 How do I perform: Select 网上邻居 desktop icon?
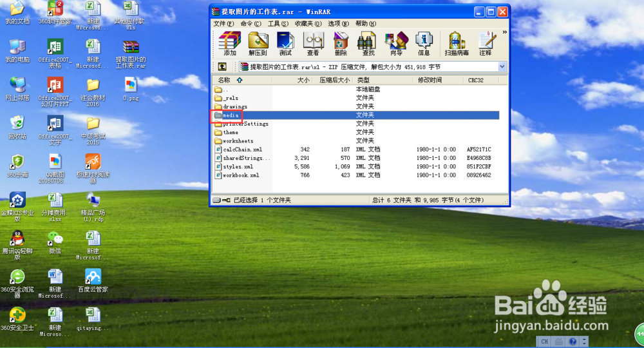(17, 89)
